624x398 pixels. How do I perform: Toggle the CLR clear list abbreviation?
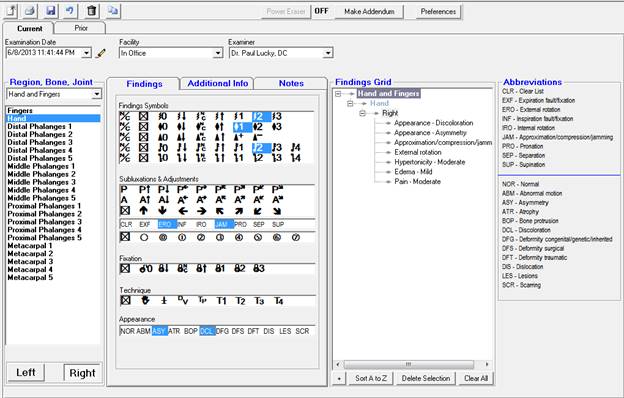[126, 224]
